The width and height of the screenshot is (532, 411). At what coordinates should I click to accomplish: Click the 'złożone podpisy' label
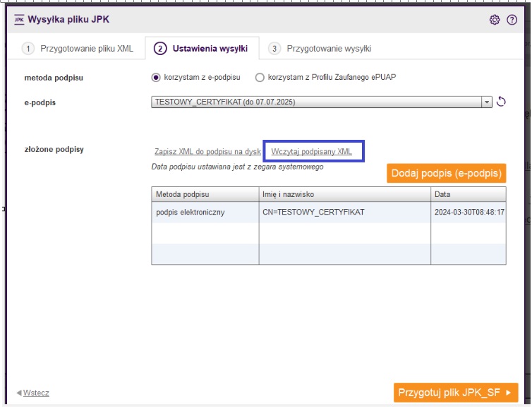54,149
